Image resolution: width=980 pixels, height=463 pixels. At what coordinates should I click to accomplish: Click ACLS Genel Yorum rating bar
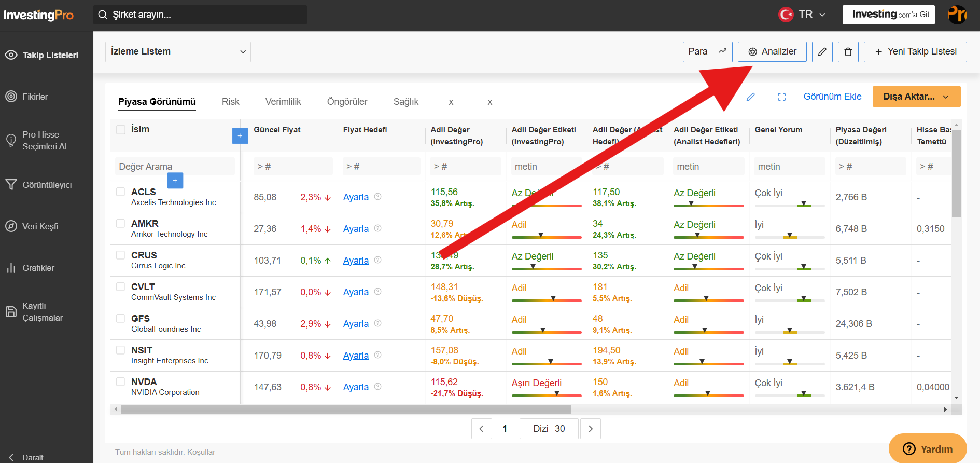pyautogui.click(x=790, y=206)
